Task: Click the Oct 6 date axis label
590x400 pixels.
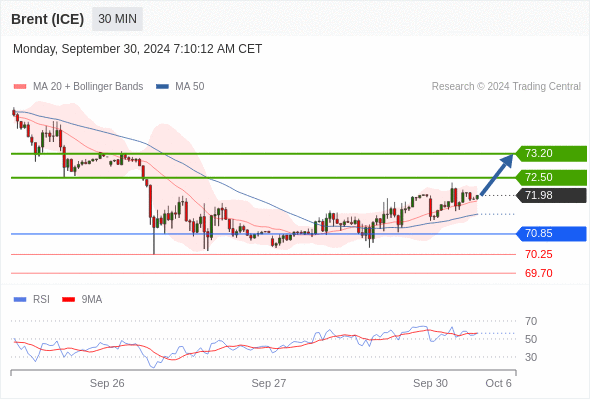Action: pyautogui.click(x=498, y=383)
